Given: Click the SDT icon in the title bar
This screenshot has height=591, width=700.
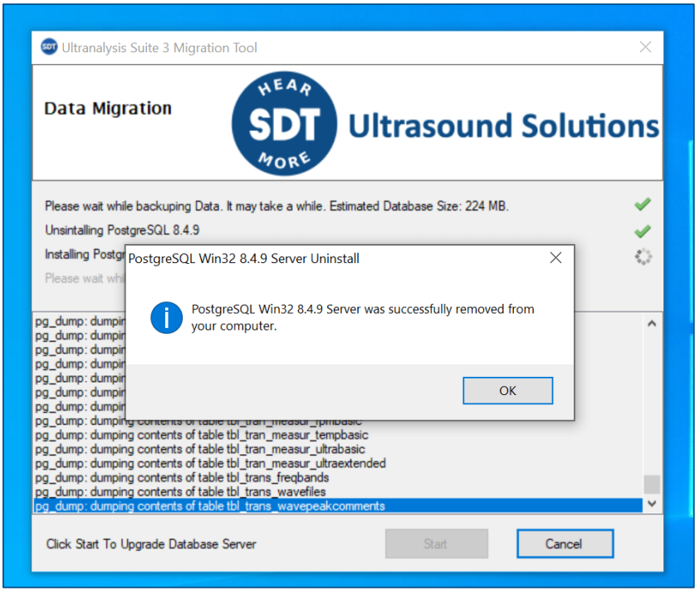Looking at the screenshot, I should click(49, 47).
